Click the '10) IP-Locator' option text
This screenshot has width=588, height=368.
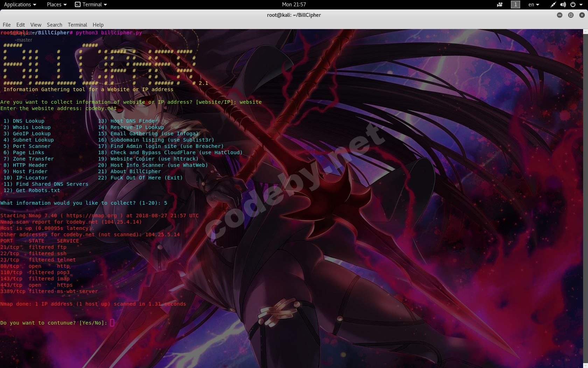click(x=26, y=178)
